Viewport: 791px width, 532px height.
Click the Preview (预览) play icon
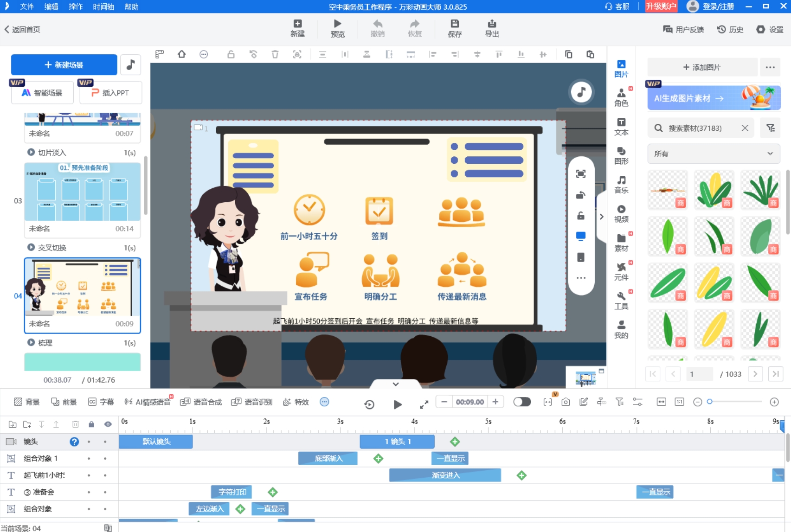(337, 24)
